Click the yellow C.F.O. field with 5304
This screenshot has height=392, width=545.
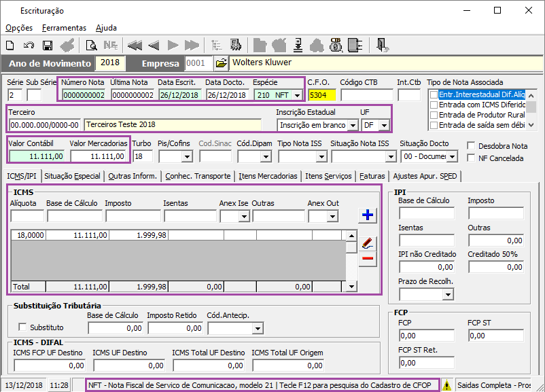tap(322, 95)
